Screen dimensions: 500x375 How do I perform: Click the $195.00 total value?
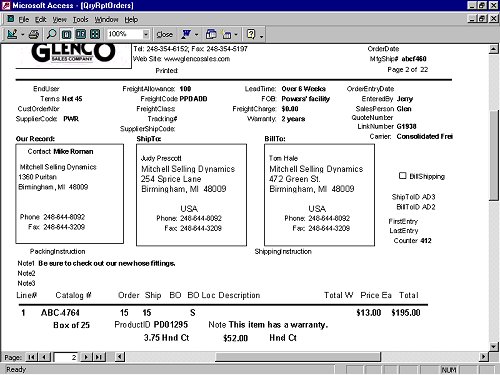point(406,313)
